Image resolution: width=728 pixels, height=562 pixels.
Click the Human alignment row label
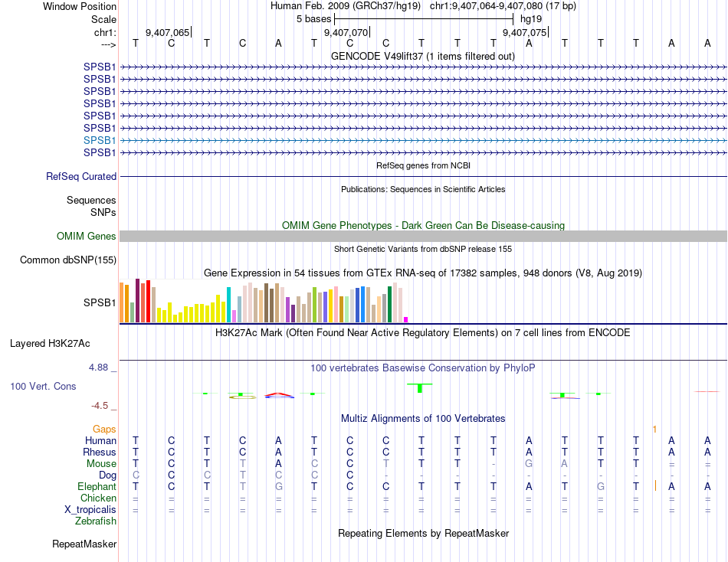(x=100, y=440)
